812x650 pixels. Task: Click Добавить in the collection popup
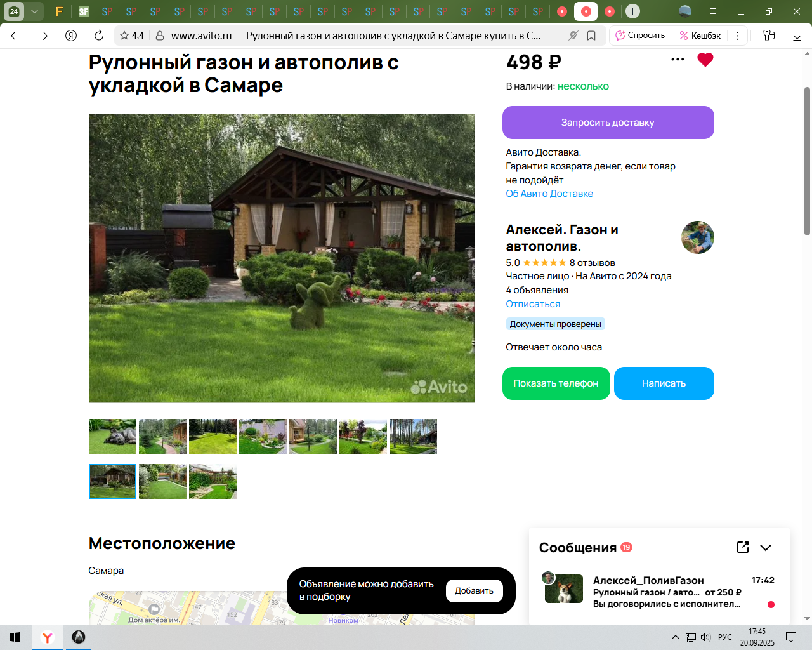pyautogui.click(x=475, y=591)
